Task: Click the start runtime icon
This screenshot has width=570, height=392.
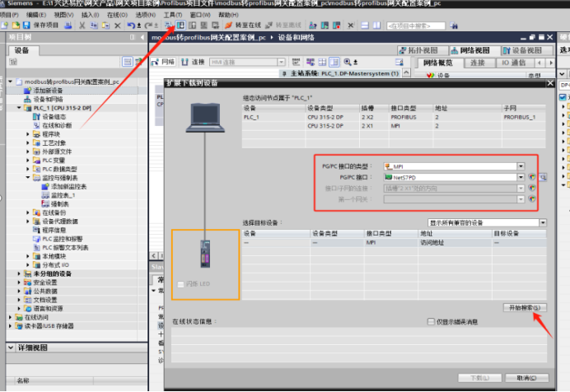Action: (x=216, y=25)
